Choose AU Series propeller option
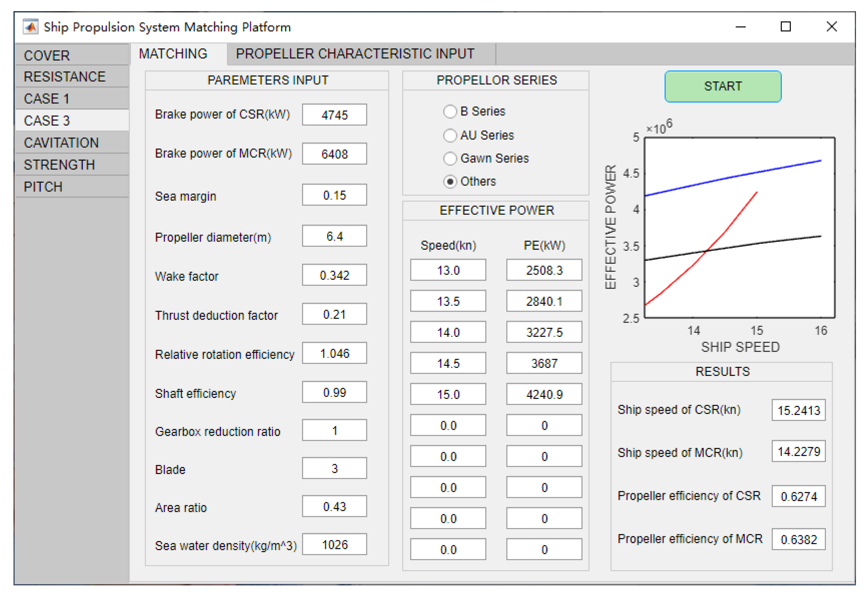Image resolution: width=868 pixels, height=598 pixels. (450, 135)
